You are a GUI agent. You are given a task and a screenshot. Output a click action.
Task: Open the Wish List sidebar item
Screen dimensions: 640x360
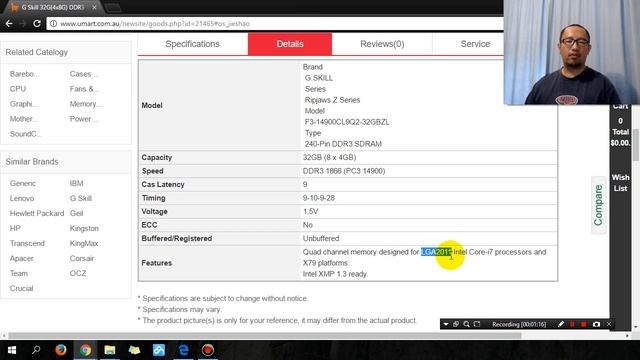[x=620, y=183]
